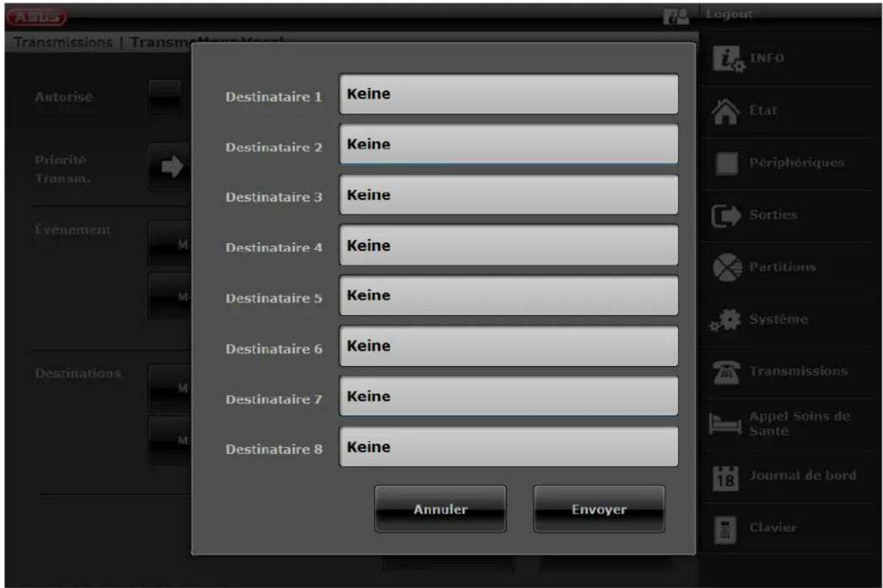Toggle the Autorisé checkbox
Image resolution: width=883 pixels, height=588 pixels.
tap(165, 97)
